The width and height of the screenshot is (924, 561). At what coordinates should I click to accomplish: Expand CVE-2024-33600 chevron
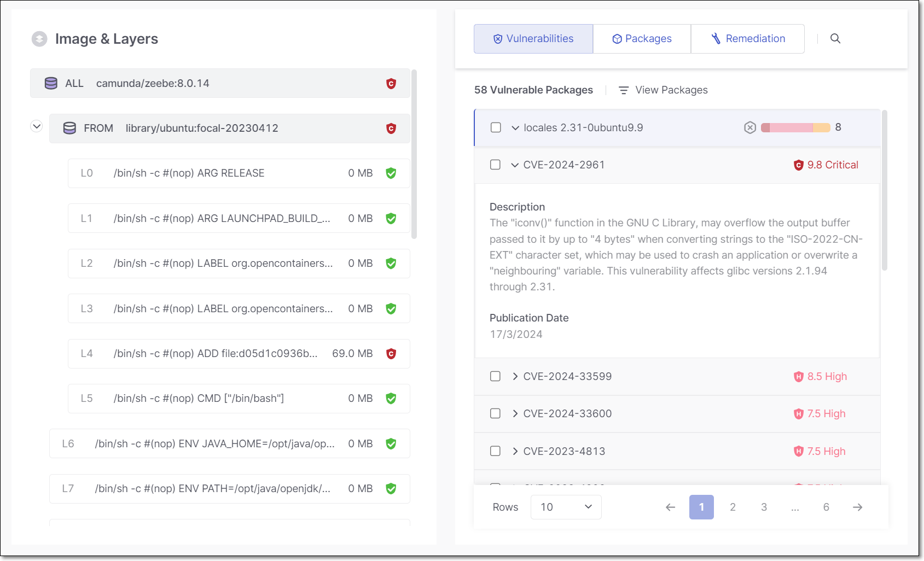coord(515,413)
